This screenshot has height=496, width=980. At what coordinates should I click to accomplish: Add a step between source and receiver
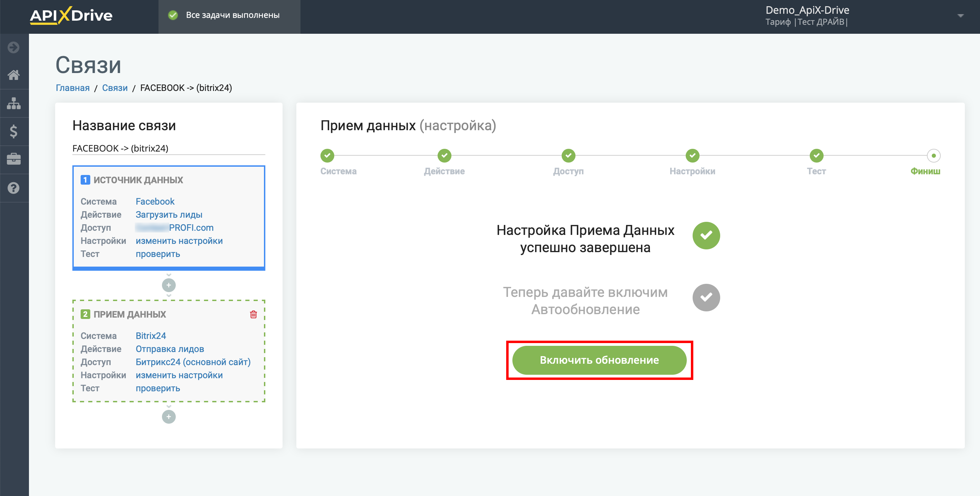point(169,285)
